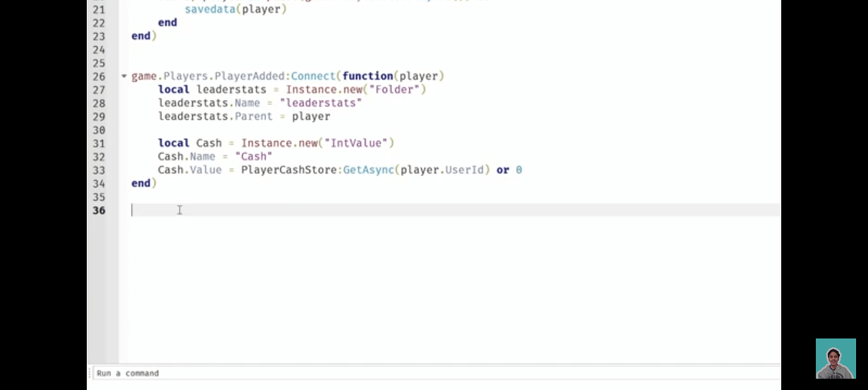This screenshot has width=868, height=390.
Task: Click the keyword local on line 31
Action: (x=173, y=143)
